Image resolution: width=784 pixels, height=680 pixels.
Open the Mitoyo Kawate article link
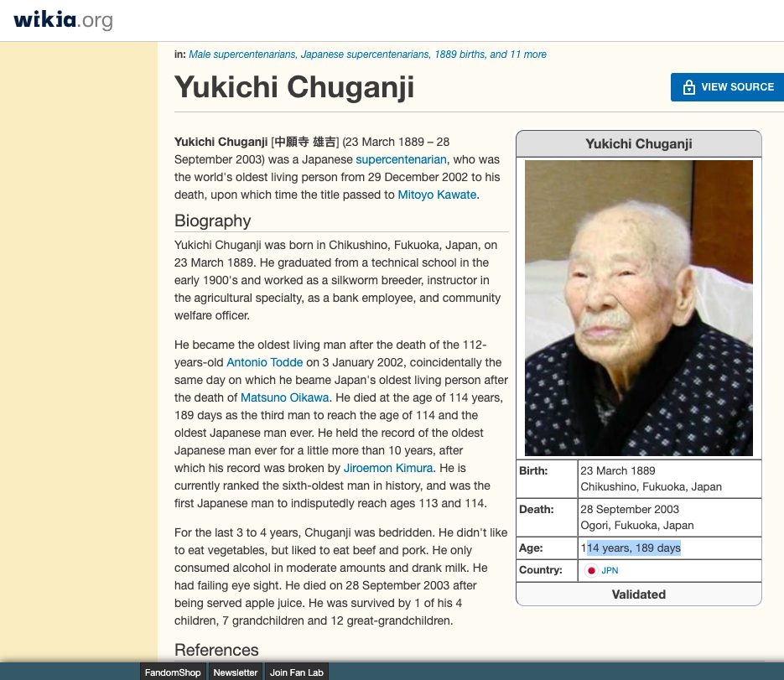pyautogui.click(x=436, y=195)
